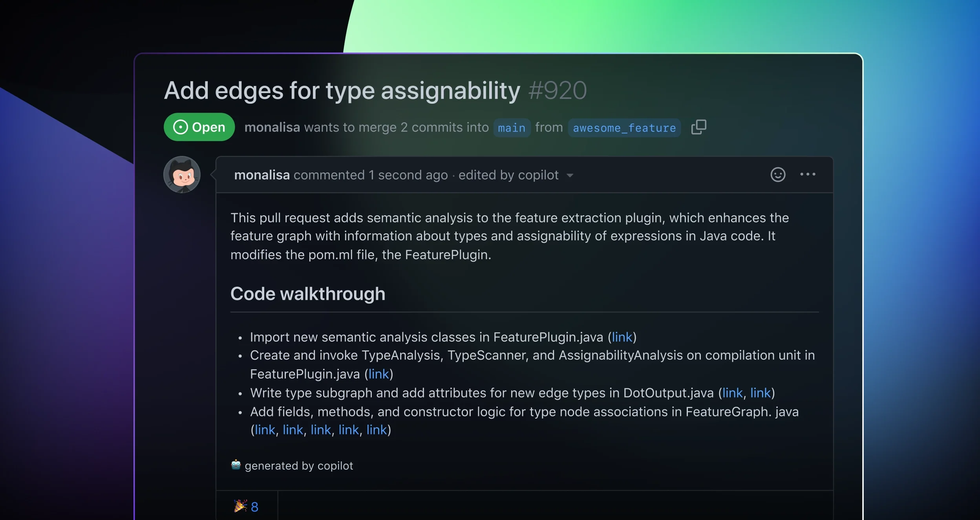Open the last FeatureGraph.java link
This screenshot has width=980, height=520.
pos(377,430)
